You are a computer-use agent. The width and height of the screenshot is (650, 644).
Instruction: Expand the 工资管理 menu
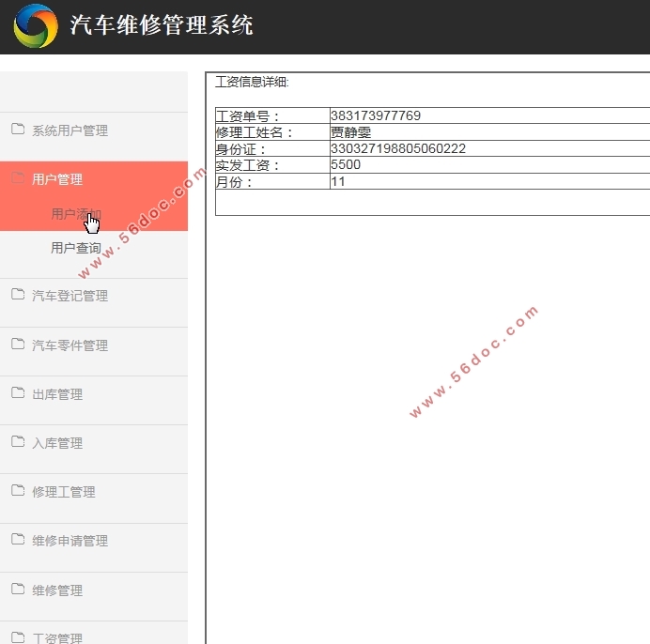pos(57,637)
